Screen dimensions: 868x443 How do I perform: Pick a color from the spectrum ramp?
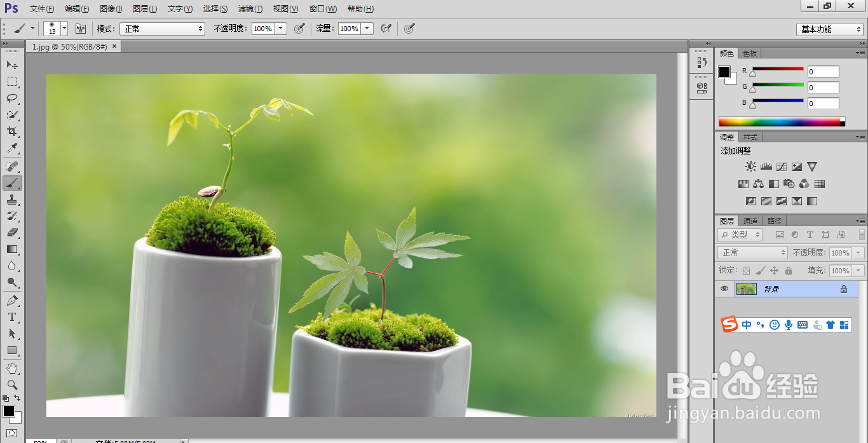[x=782, y=121]
